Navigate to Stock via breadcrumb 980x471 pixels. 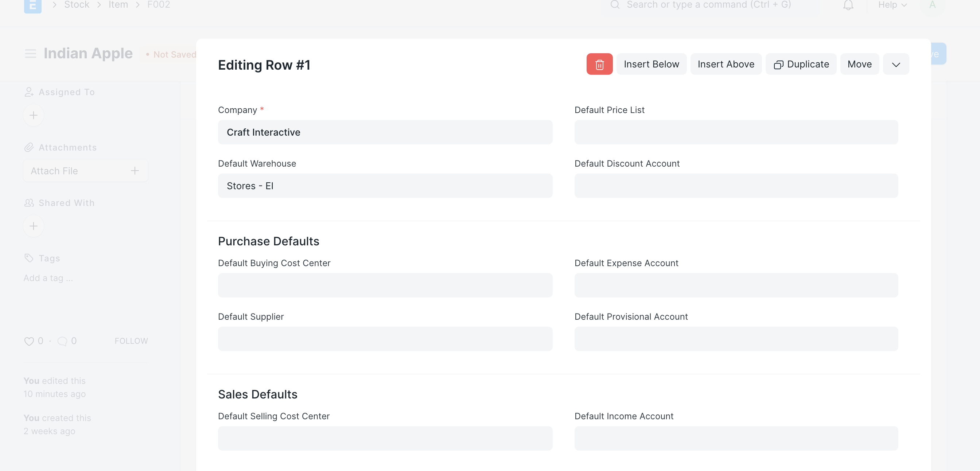coord(77,5)
